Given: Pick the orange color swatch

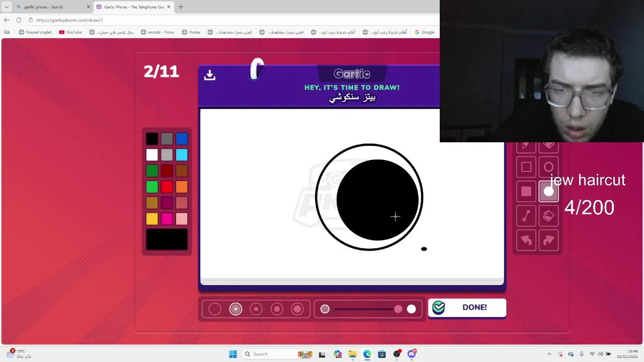Looking at the screenshot, I should tap(182, 187).
